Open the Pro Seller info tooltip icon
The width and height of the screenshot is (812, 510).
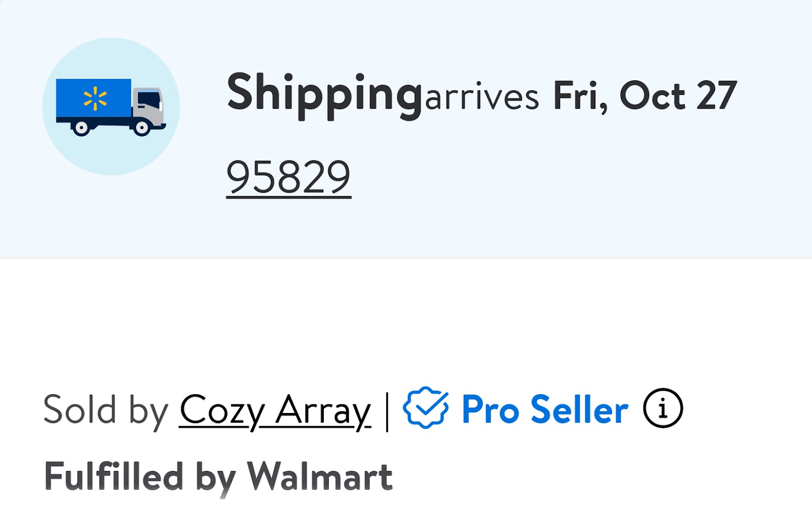coord(662,408)
